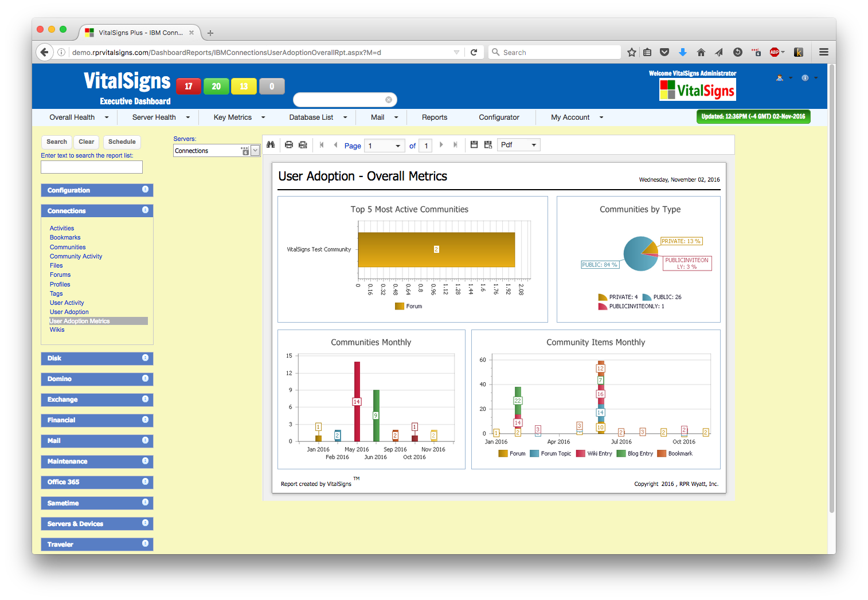The image size is (868, 600).
Task: Click the user profile icon in header
Action: point(780,78)
